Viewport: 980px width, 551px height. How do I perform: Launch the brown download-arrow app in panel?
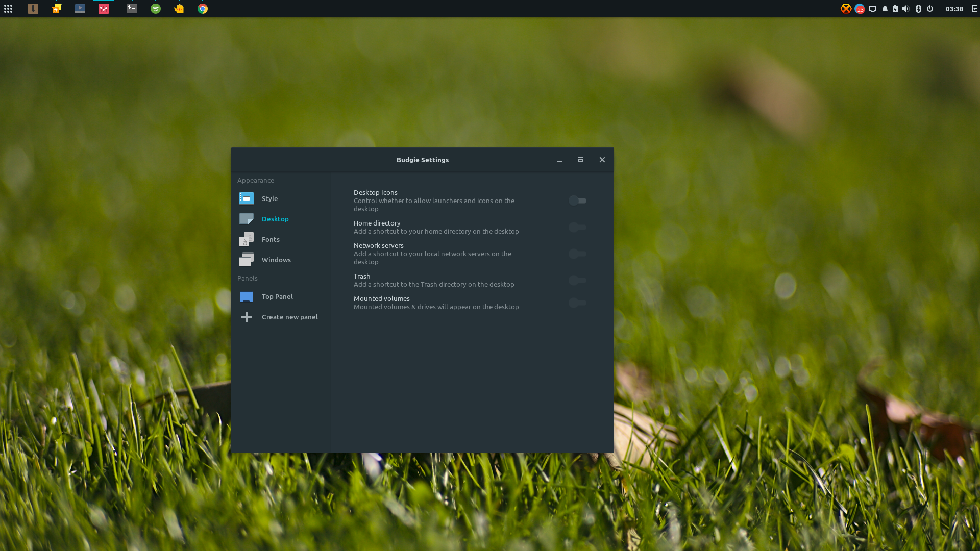(33, 9)
